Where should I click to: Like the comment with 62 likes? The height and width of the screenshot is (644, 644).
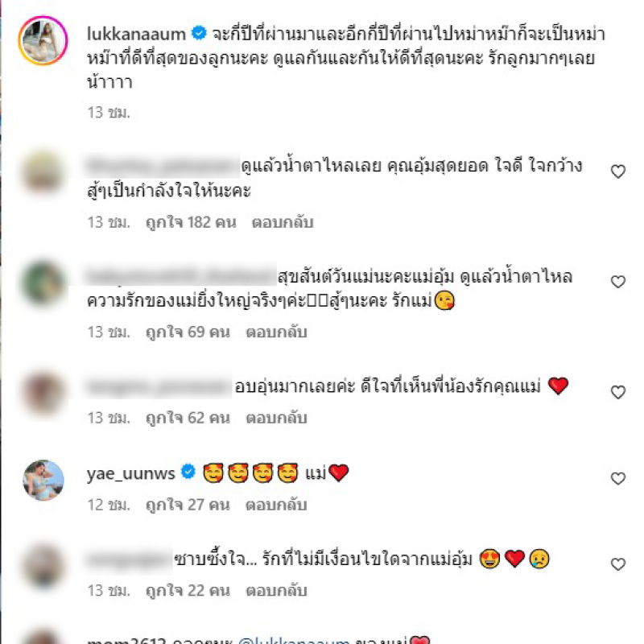coord(617,392)
